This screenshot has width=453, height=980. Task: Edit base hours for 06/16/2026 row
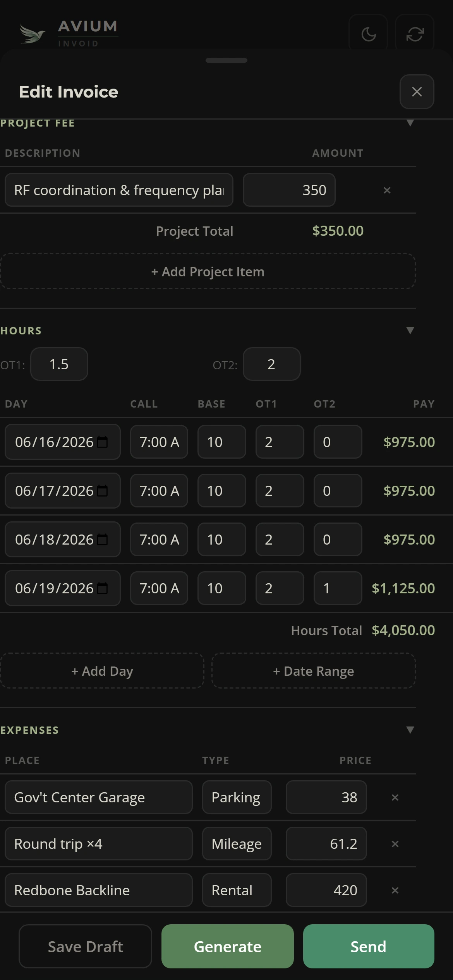[222, 442]
